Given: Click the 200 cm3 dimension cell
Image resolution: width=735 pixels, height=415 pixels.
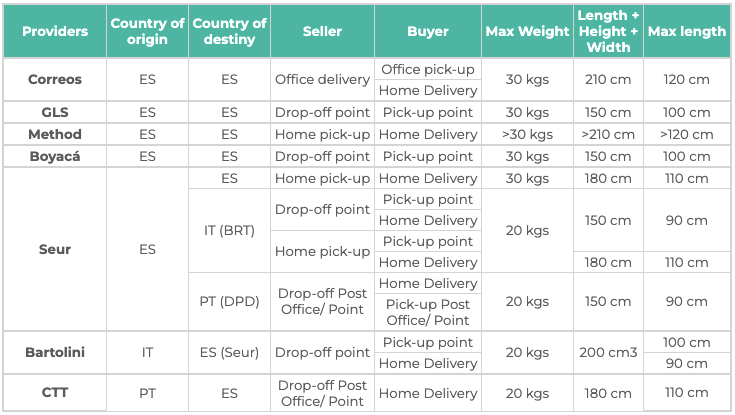Looking at the screenshot, I should click(608, 352).
